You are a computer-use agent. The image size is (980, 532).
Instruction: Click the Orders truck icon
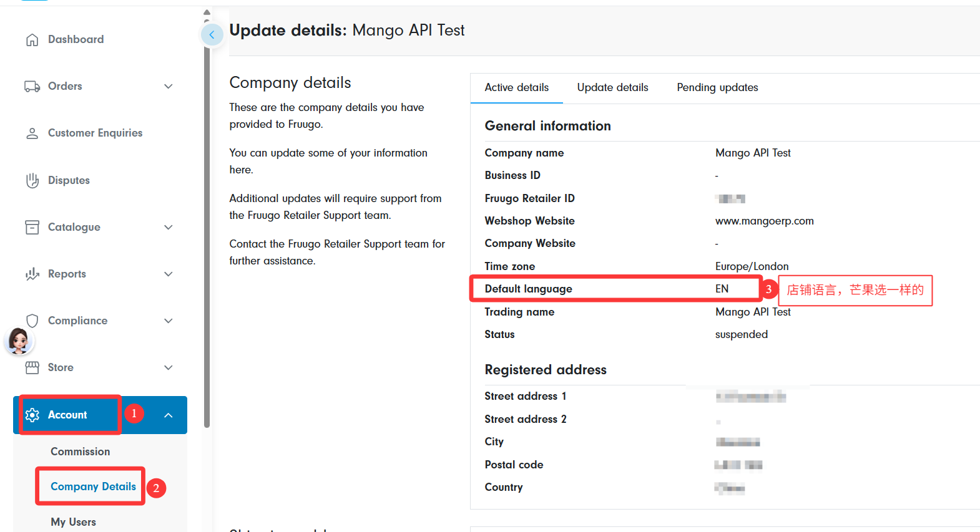(32, 86)
